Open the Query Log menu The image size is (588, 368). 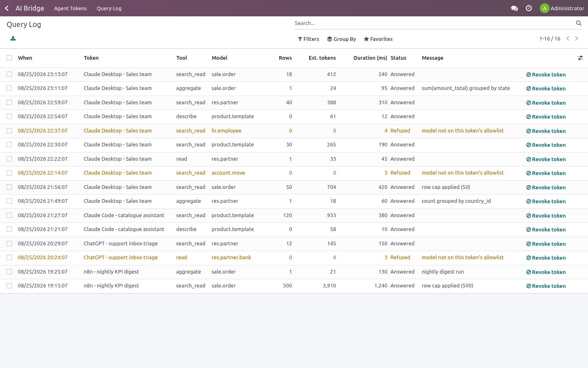pos(109,8)
